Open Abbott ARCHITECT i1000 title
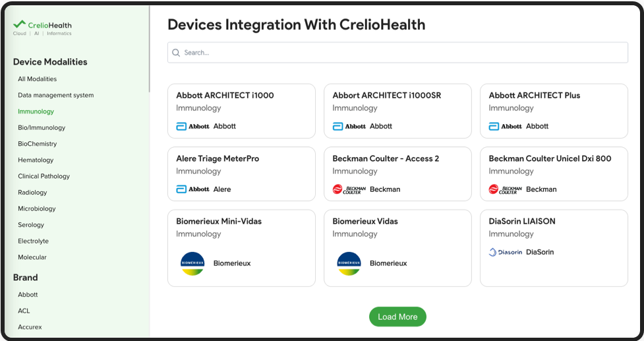Screen dimensions: 644x341 click(x=225, y=96)
